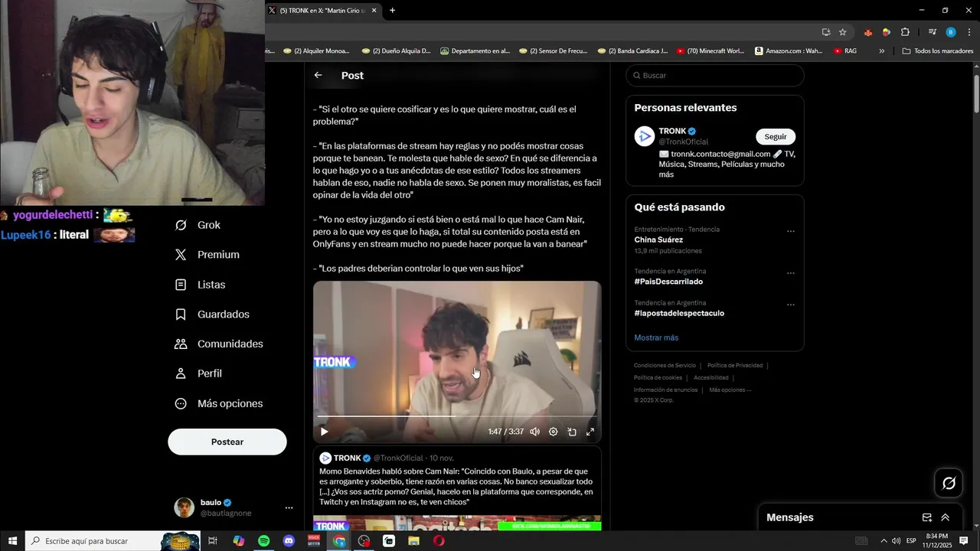Viewport: 980px width, 551px height.
Task: Open options for #PaisDescarrilado trend
Action: 790,273
